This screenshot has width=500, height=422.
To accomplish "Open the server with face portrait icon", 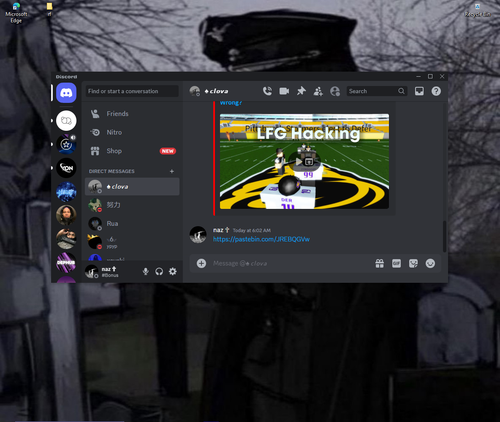I will click(x=66, y=215).
